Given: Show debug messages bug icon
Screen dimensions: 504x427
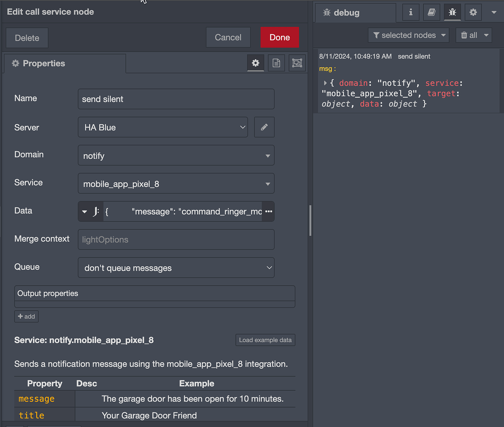Looking at the screenshot, I should pyautogui.click(x=452, y=12).
